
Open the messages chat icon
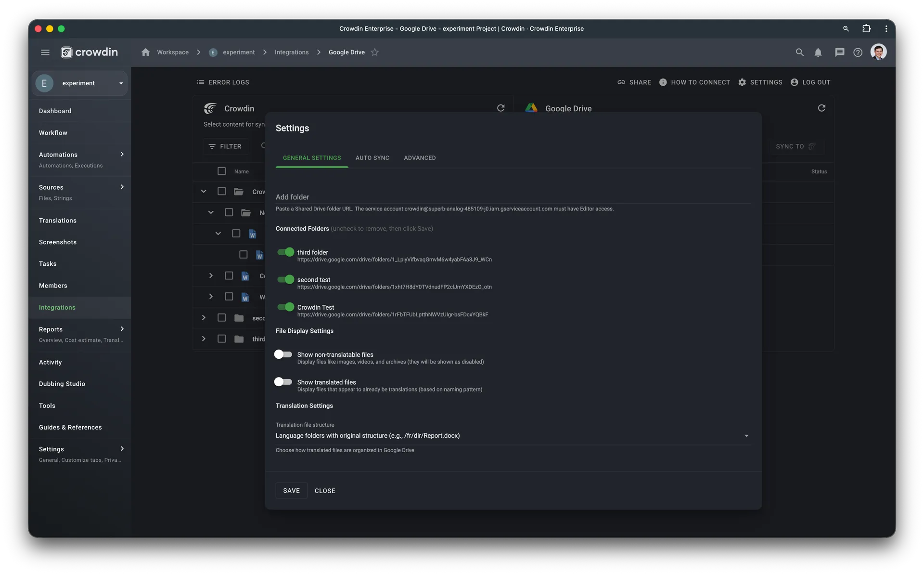point(839,52)
